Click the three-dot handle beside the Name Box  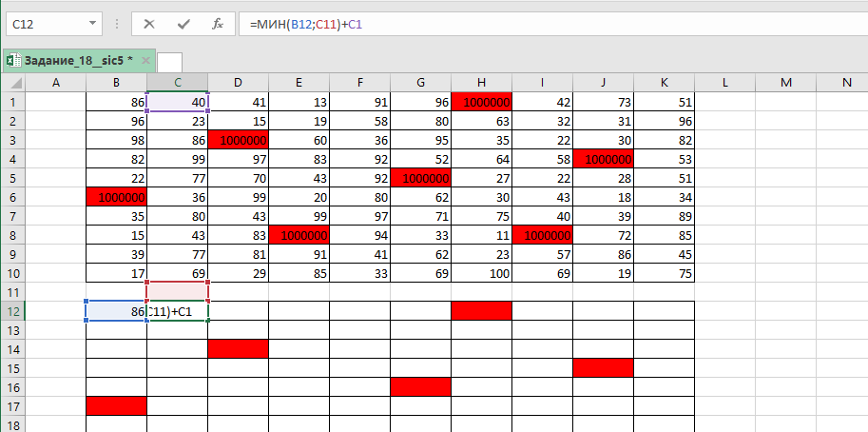tap(118, 24)
